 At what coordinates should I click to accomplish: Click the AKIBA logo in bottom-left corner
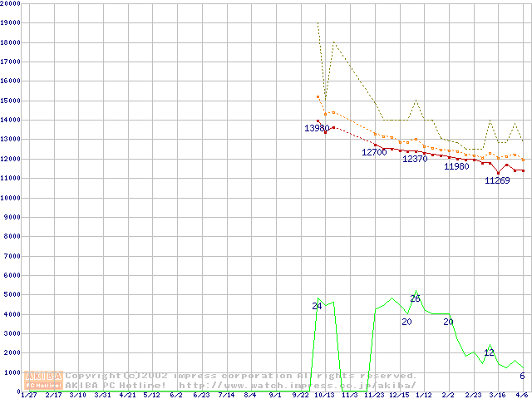pyautogui.click(x=43, y=380)
